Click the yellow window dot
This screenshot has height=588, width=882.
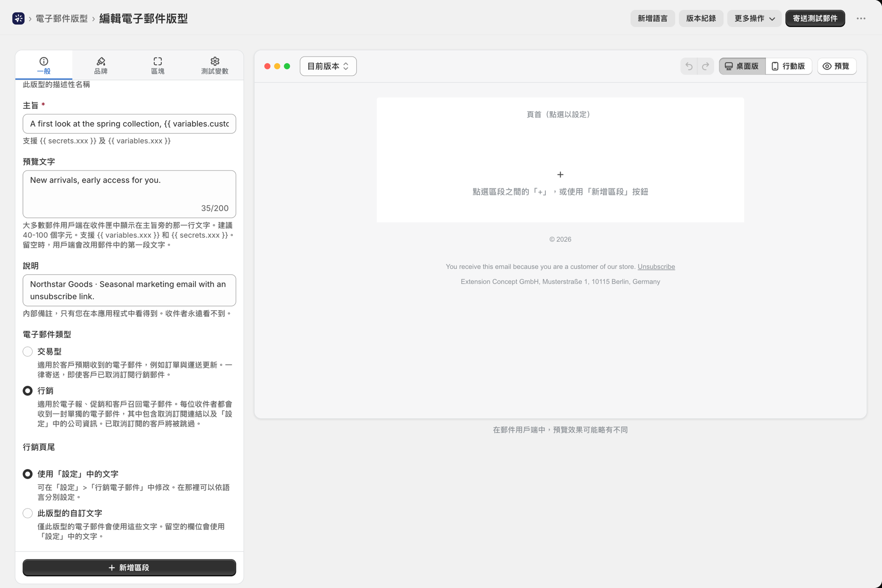pos(277,66)
